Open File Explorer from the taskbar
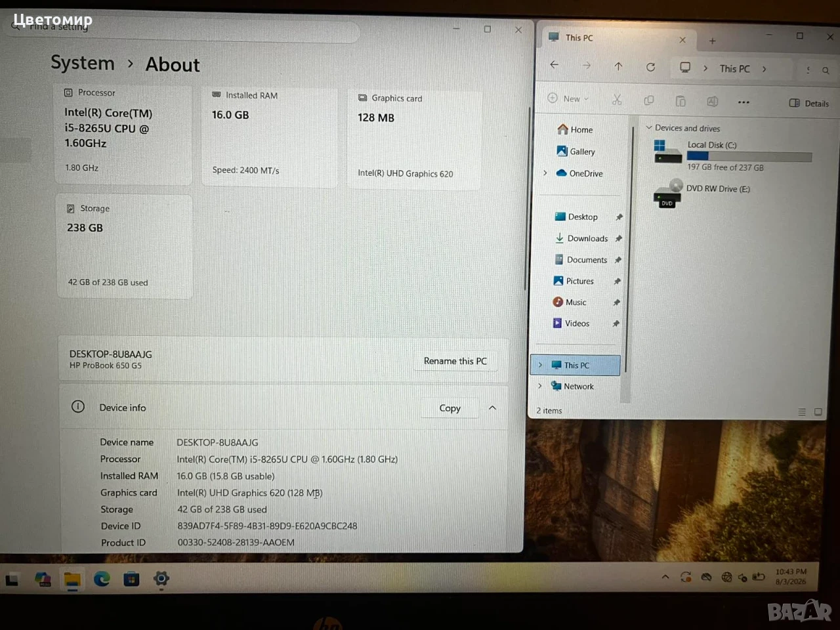 coord(72,579)
